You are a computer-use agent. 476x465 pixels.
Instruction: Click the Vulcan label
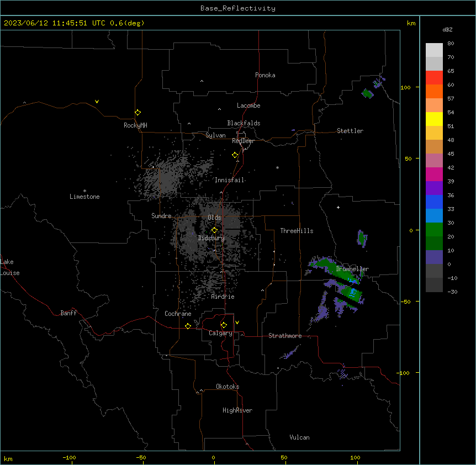click(x=300, y=437)
